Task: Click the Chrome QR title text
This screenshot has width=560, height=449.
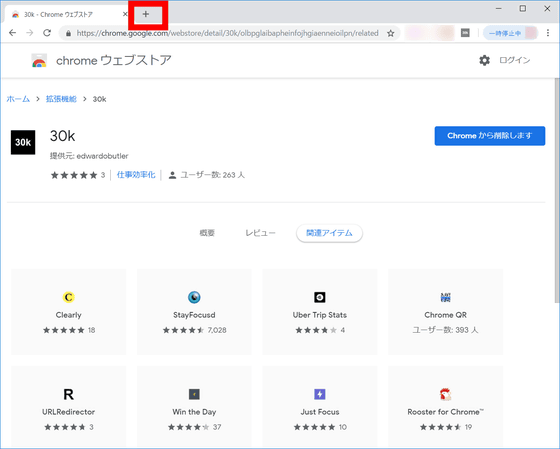Action: point(445,315)
